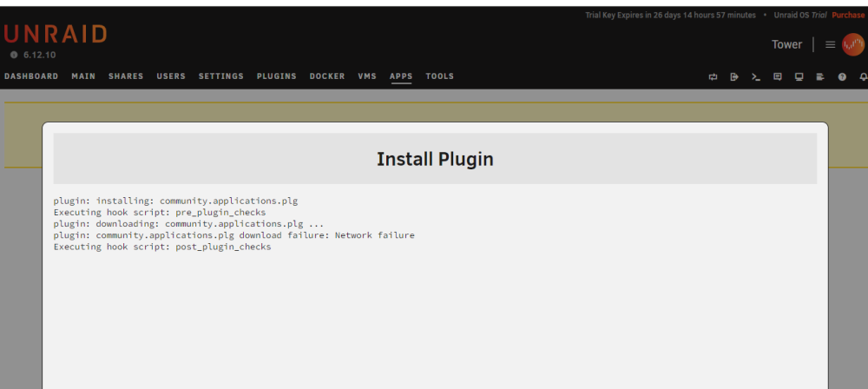Viewport: 868px width, 389px height.
Task: Click the restart arrows icon in the top bar
Action: 713,77
